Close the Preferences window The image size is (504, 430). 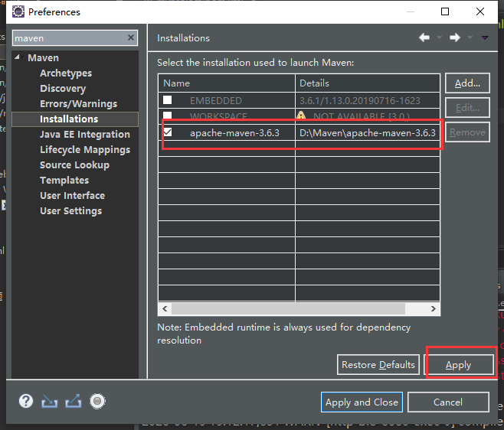480,11
